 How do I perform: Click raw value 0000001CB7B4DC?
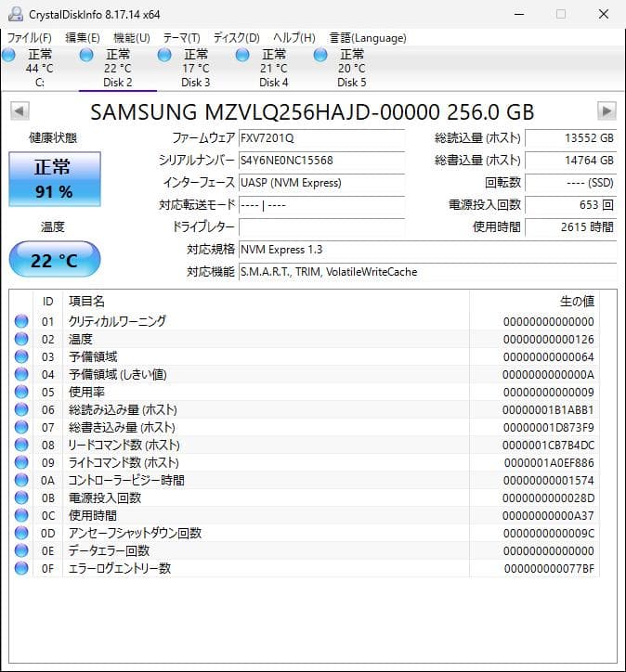pyautogui.click(x=548, y=446)
